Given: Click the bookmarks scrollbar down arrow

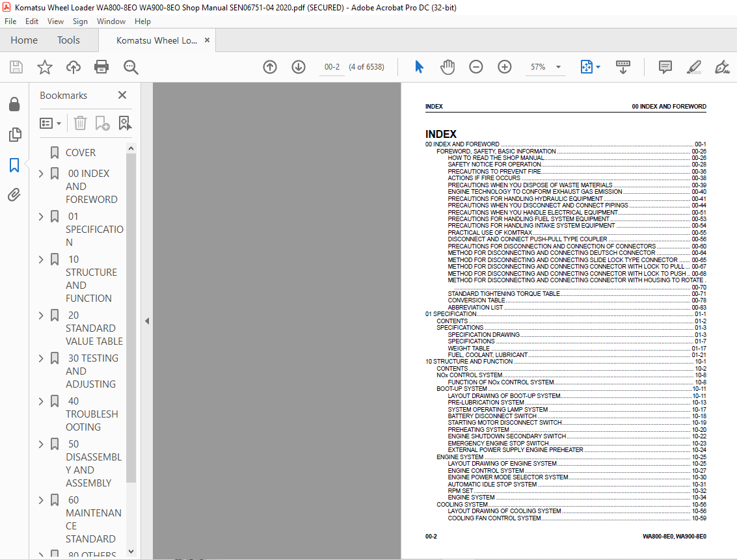Looking at the screenshot, I should [131, 552].
